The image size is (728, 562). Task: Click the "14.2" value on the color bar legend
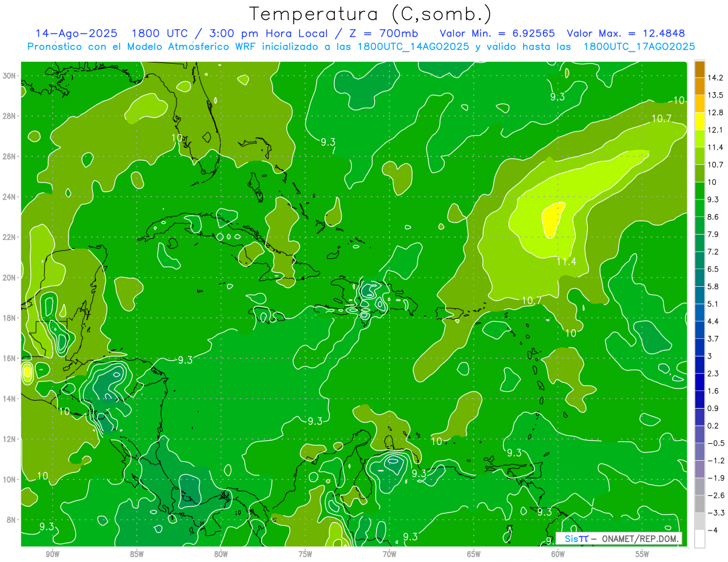pyautogui.click(x=716, y=78)
